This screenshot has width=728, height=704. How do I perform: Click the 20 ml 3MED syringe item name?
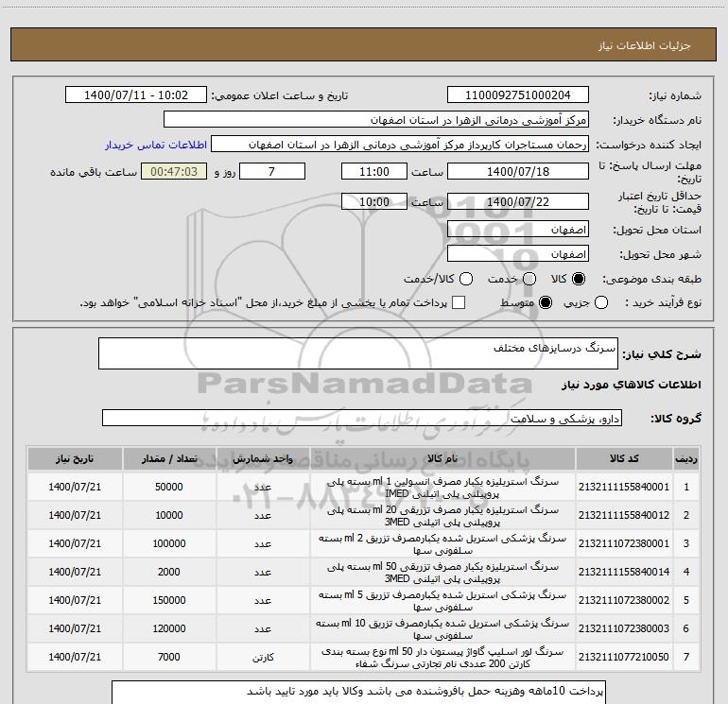[x=442, y=515]
